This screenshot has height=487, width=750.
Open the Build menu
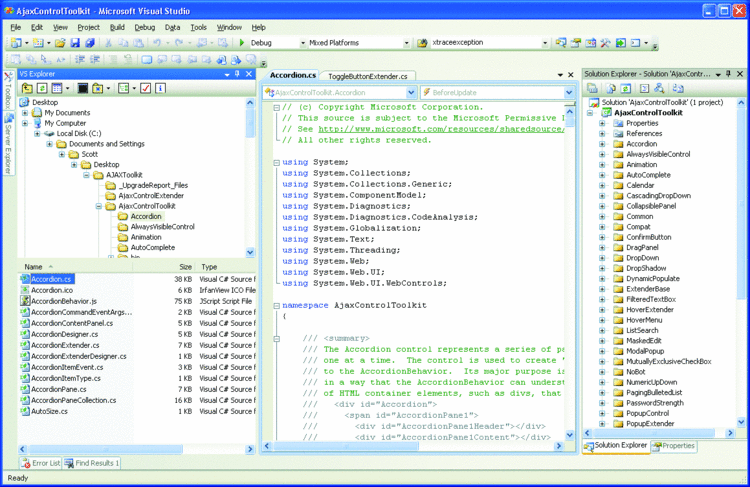[x=117, y=27]
